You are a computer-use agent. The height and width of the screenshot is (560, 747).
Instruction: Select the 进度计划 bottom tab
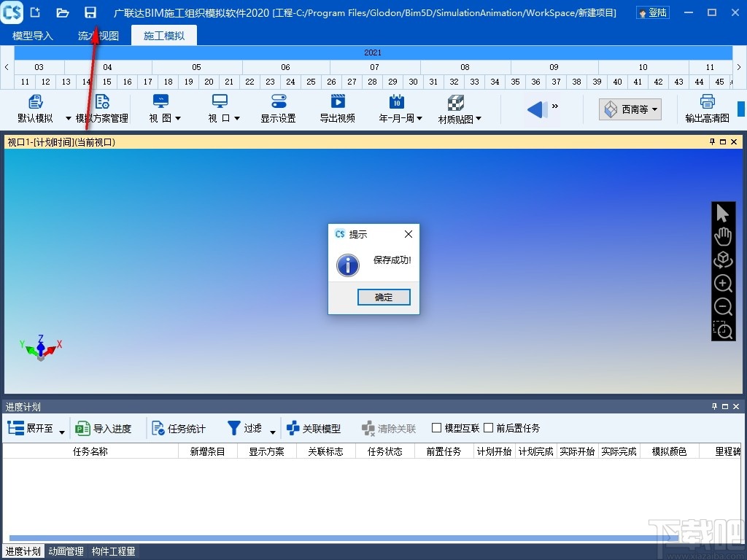(x=23, y=551)
